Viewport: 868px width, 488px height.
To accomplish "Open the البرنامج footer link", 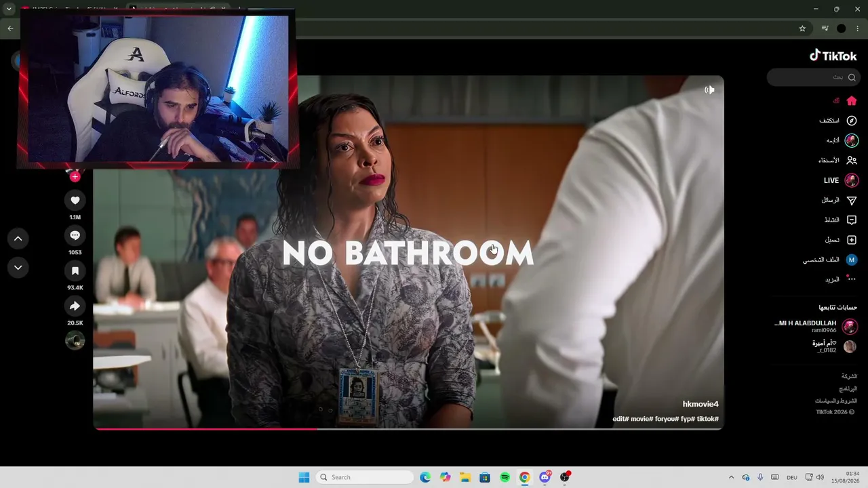I will click(x=848, y=389).
